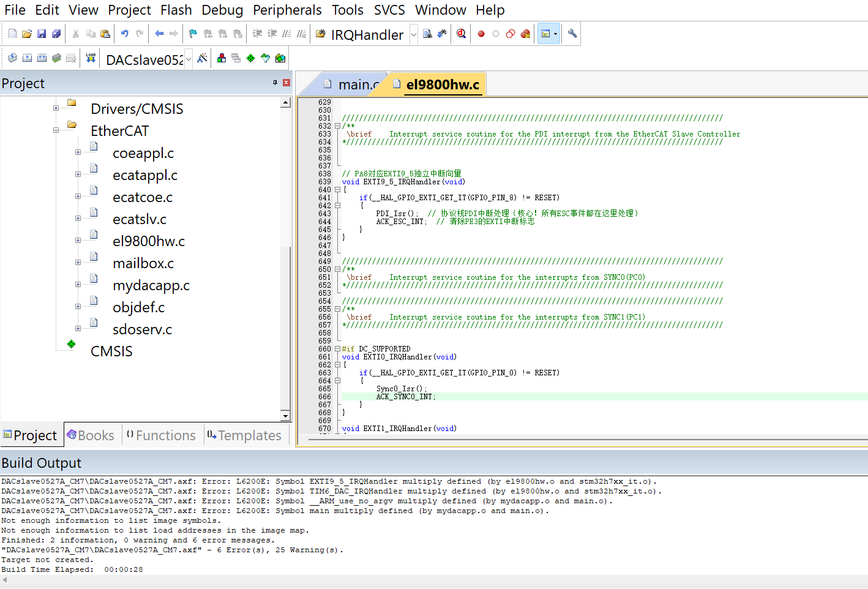Switch to the main.c editor tab
This screenshot has width=868, height=589.
point(352,84)
